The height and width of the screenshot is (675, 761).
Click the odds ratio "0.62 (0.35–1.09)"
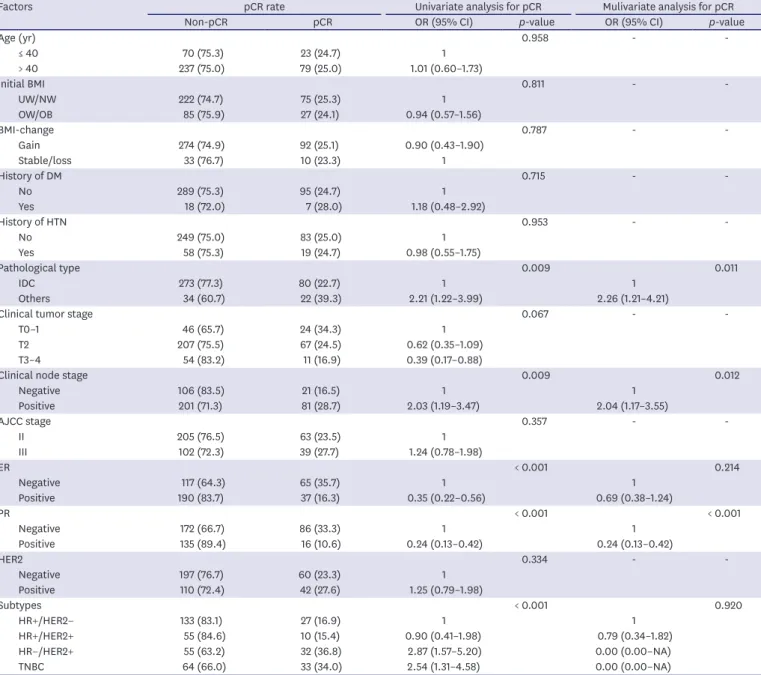point(445,345)
